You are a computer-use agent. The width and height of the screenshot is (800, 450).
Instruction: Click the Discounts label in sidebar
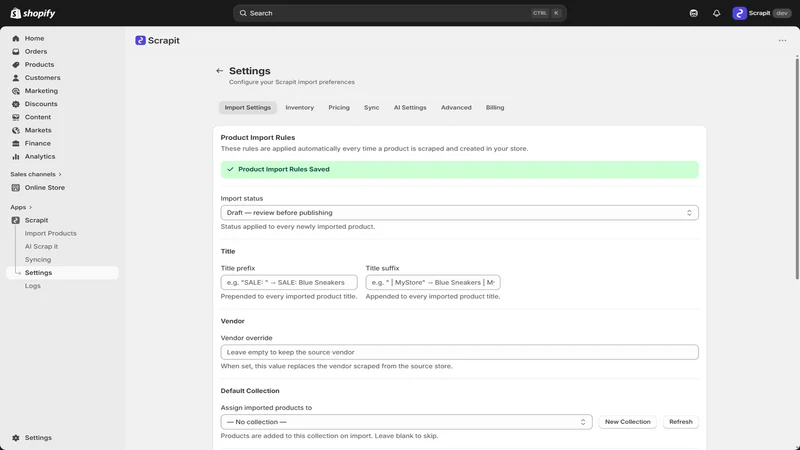(41, 104)
